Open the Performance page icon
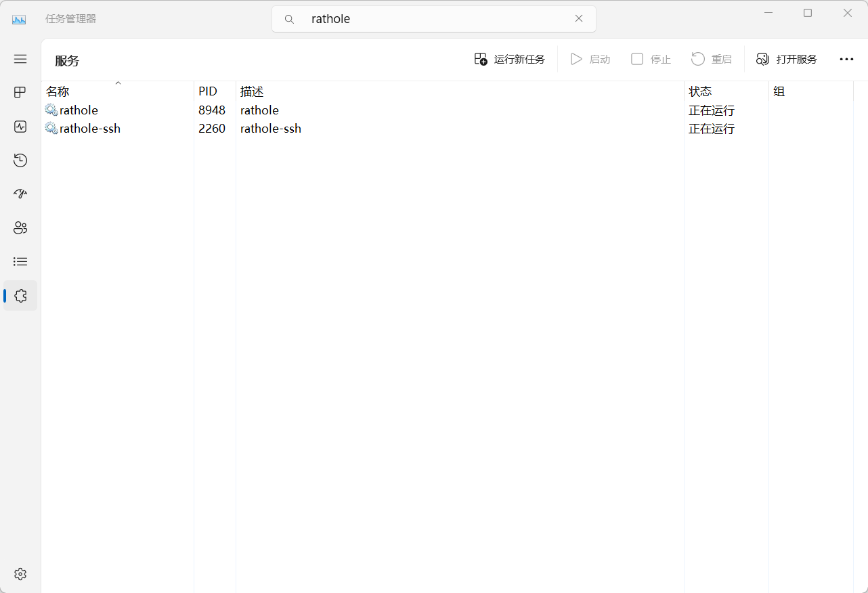This screenshot has width=868, height=593. [20, 126]
